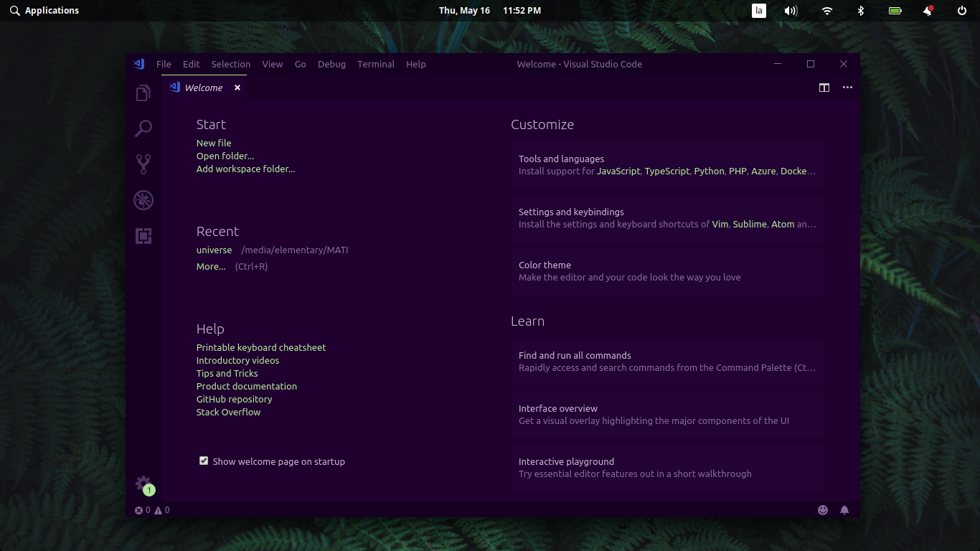The width and height of the screenshot is (980, 551).
Task: Install Azure support link
Action: [x=763, y=171]
